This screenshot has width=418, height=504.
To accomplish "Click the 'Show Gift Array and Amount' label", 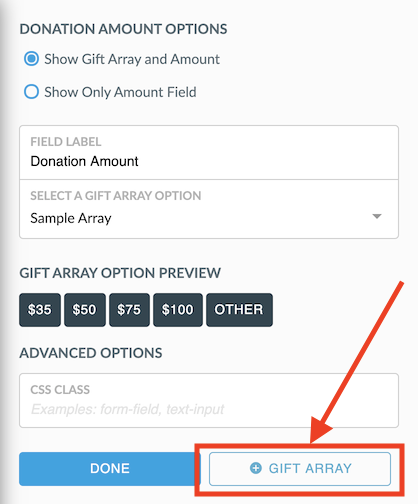I will 132,59.
